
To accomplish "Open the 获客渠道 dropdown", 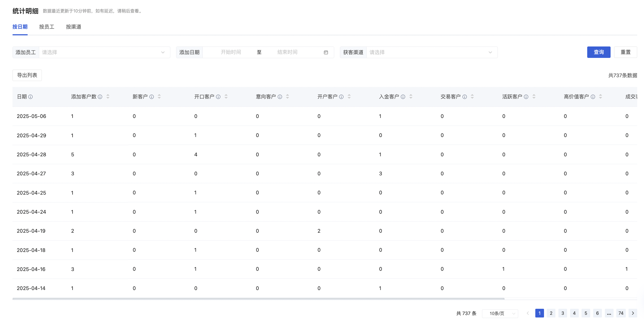I will [x=432, y=52].
